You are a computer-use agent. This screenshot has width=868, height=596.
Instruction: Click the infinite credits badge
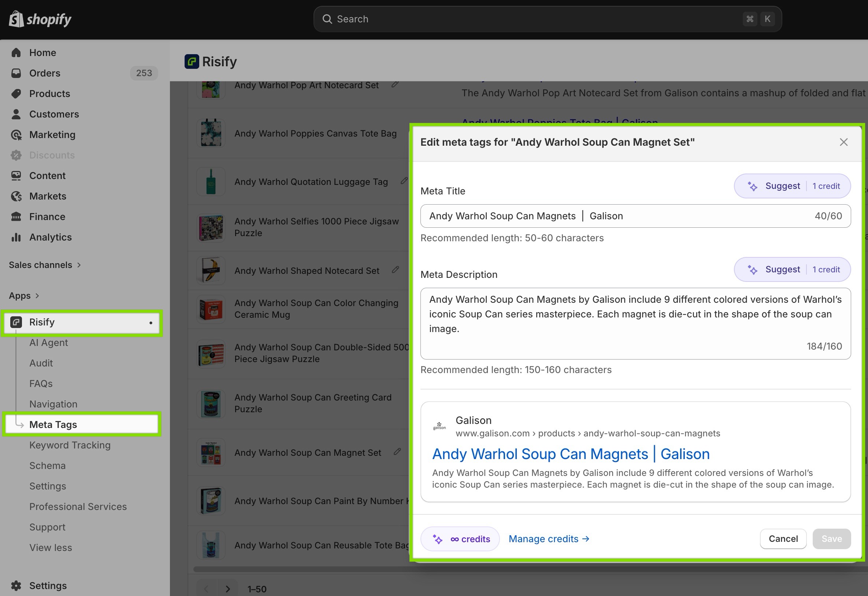[x=460, y=539]
